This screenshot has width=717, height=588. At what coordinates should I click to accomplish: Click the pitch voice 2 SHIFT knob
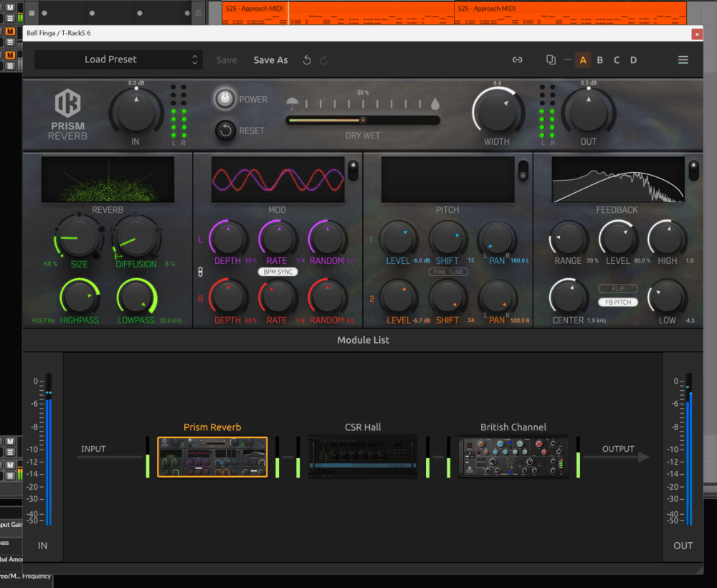(447, 298)
